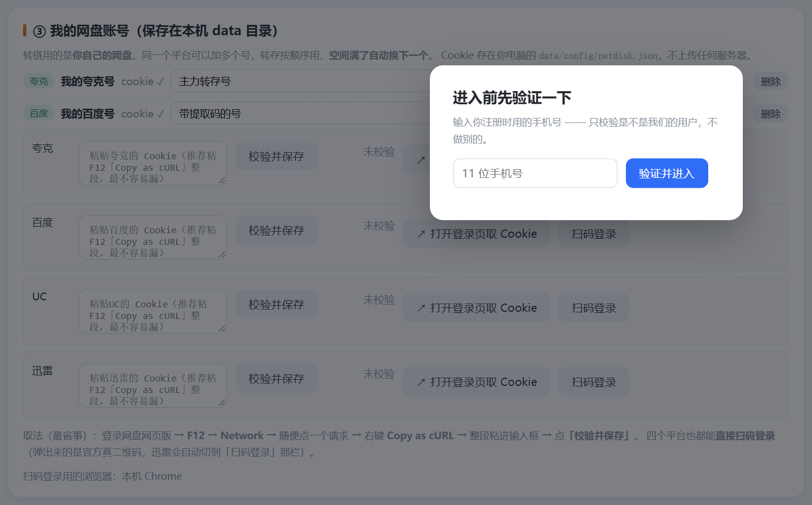Click the arrow icon on 迅雷 login-page button
Image resolution: width=812 pixels, height=505 pixels.
pos(421,383)
